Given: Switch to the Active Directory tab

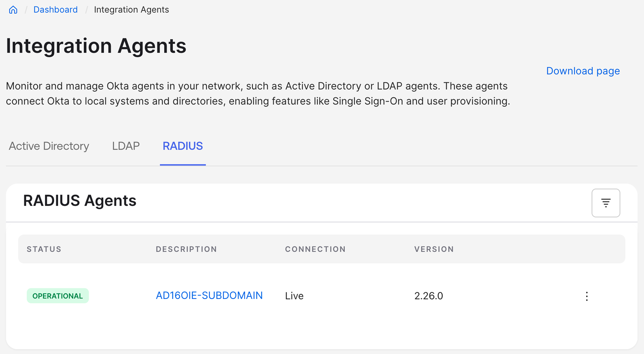Looking at the screenshot, I should pos(49,146).
